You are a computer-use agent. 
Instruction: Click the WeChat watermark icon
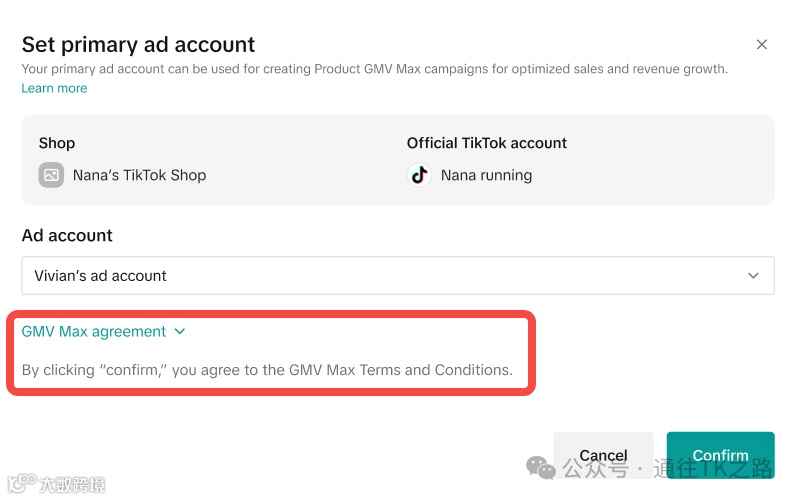pos(541,467)
